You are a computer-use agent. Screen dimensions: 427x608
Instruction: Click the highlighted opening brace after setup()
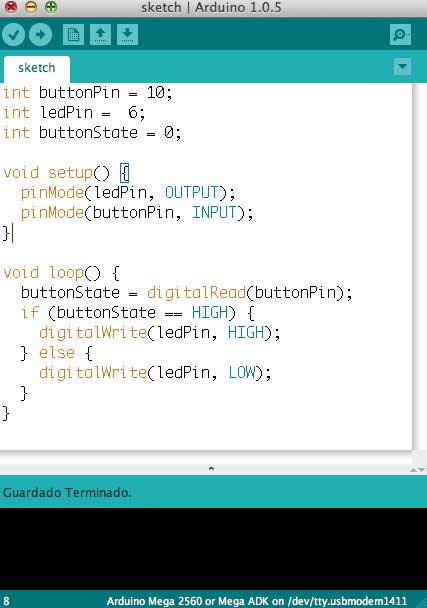click(124, 173)
